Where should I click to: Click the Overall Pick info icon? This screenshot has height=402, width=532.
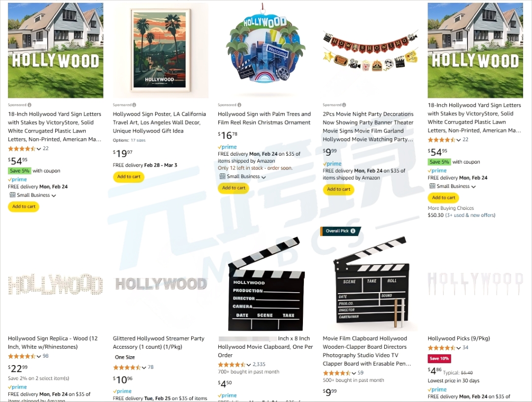[x=353, y=231]
